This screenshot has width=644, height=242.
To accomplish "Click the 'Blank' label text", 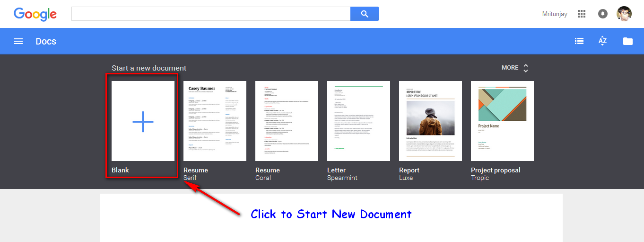I will click(120, 170).
